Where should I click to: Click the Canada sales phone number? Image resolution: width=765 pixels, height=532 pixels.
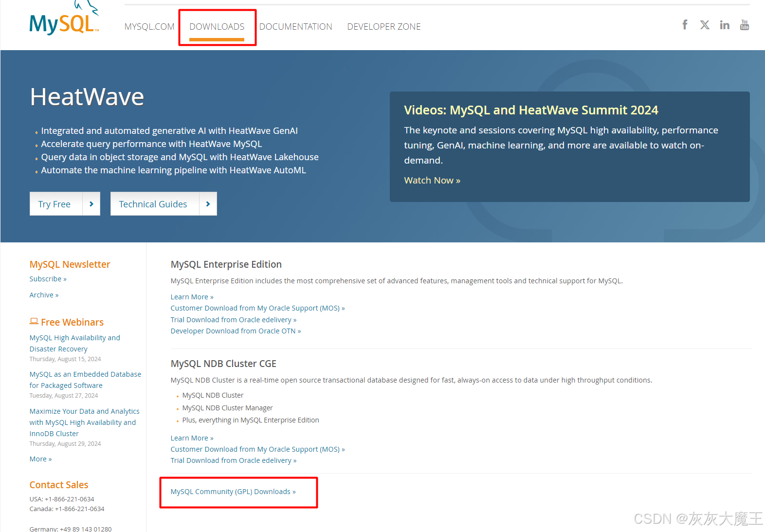[x=80, y=509]
